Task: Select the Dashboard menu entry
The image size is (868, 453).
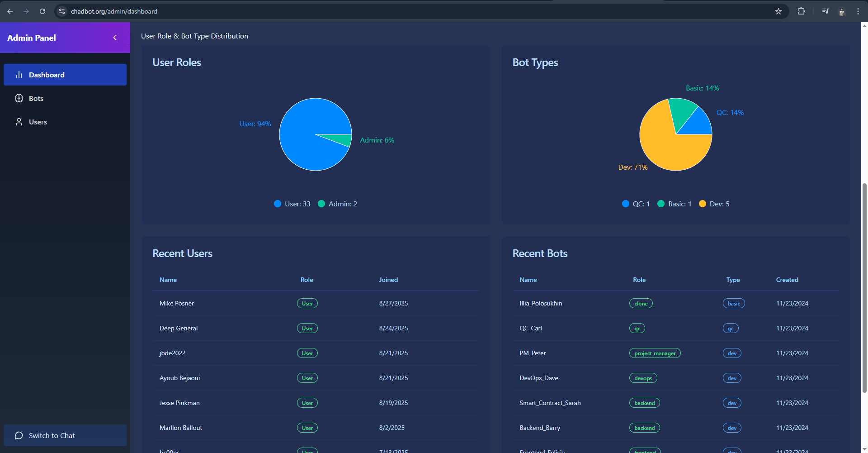Action: (47, 75)
